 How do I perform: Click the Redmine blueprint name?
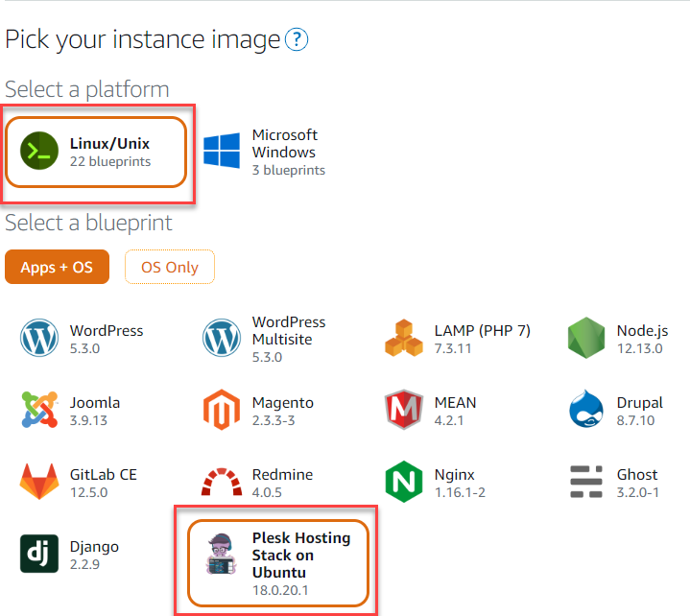[282, 474]
